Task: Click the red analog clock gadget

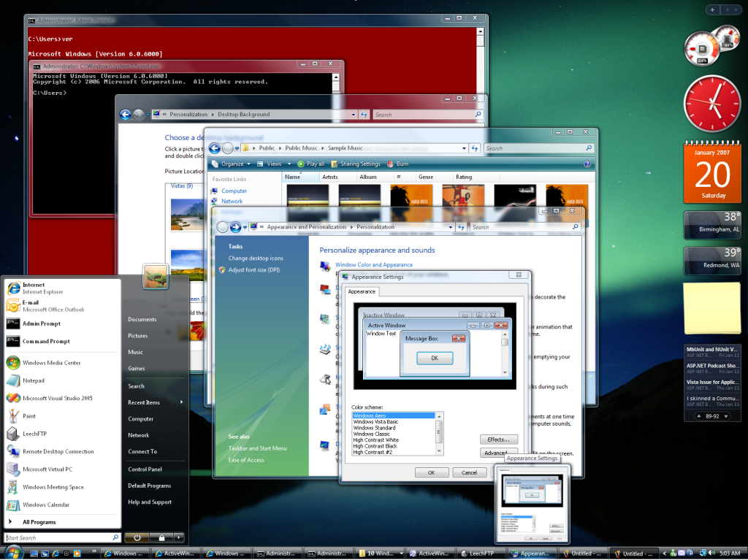Action: [x=712, y=104]
